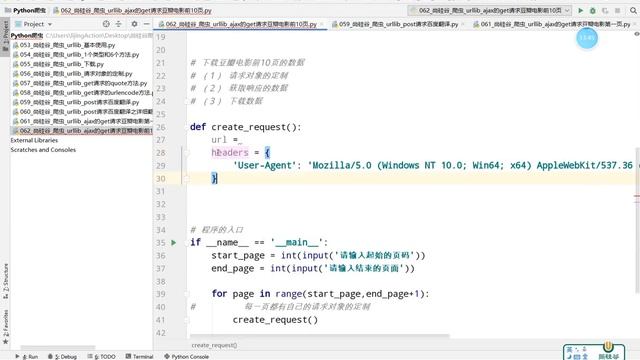Click the Python爬虫 breadcrumb in navigation bar

coord(25,10)
